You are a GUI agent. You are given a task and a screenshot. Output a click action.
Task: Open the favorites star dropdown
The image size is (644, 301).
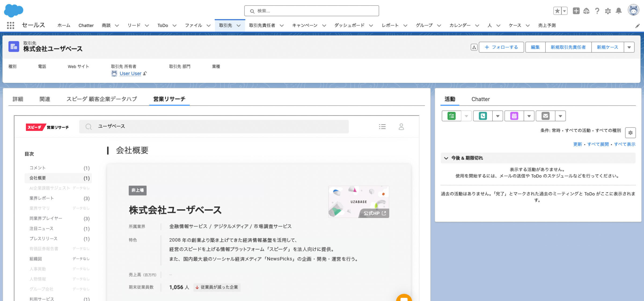click(564, 11)
